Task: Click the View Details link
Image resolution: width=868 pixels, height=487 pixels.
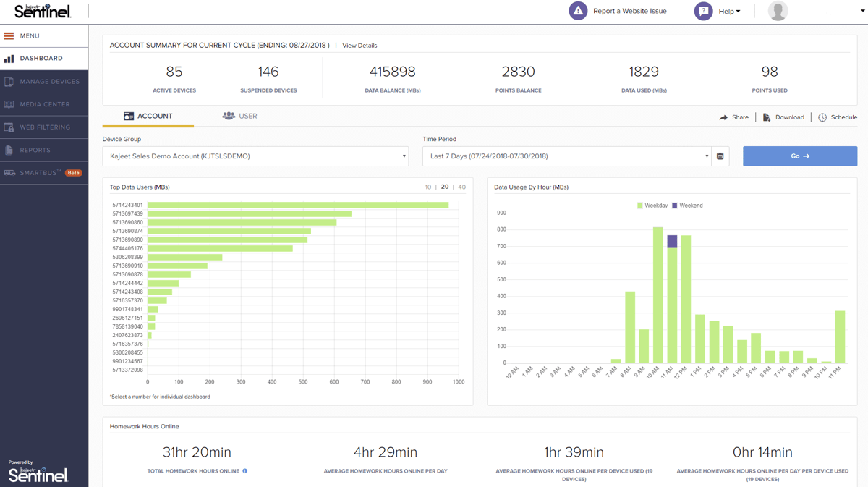Action: tap(359, 45)
